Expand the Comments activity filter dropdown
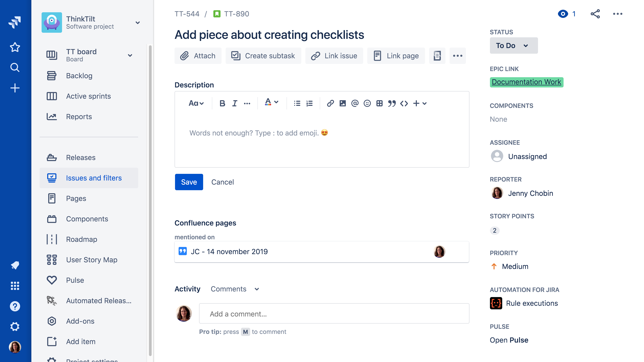Image resolution: width=644 pixels, height=362 pixels. click(x=235, y=289)
